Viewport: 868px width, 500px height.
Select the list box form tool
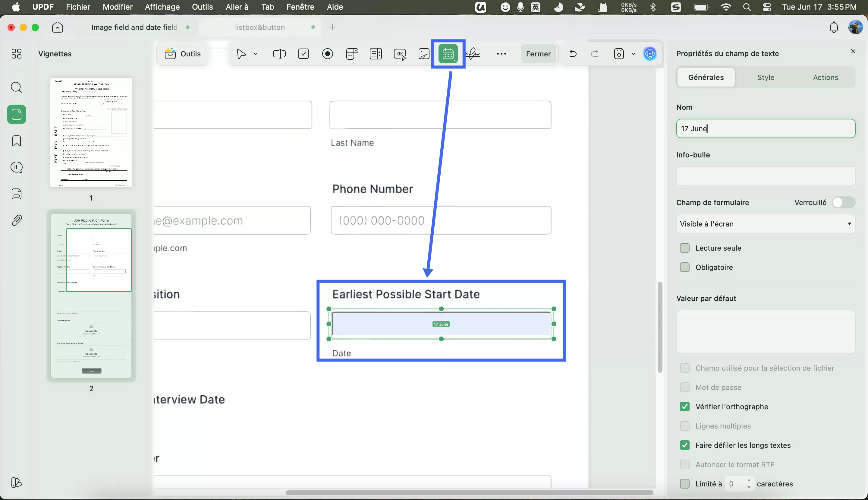(x=376, y=54)
